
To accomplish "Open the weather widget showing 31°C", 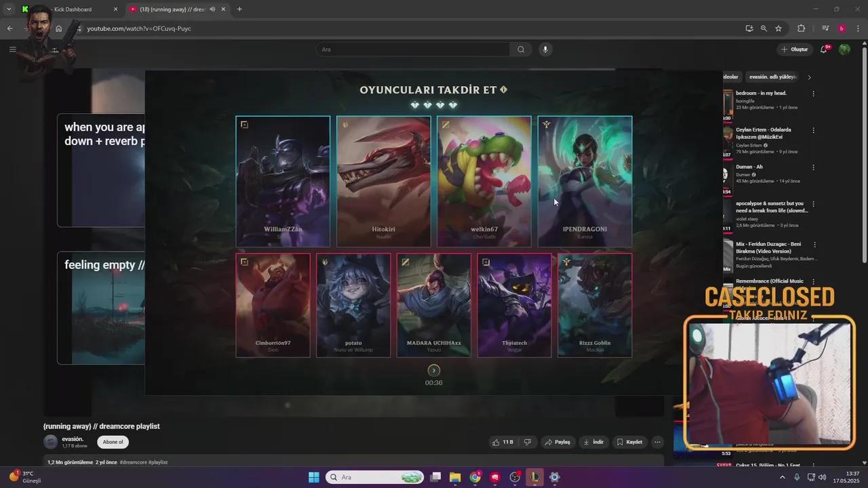I will coord(25,477).
